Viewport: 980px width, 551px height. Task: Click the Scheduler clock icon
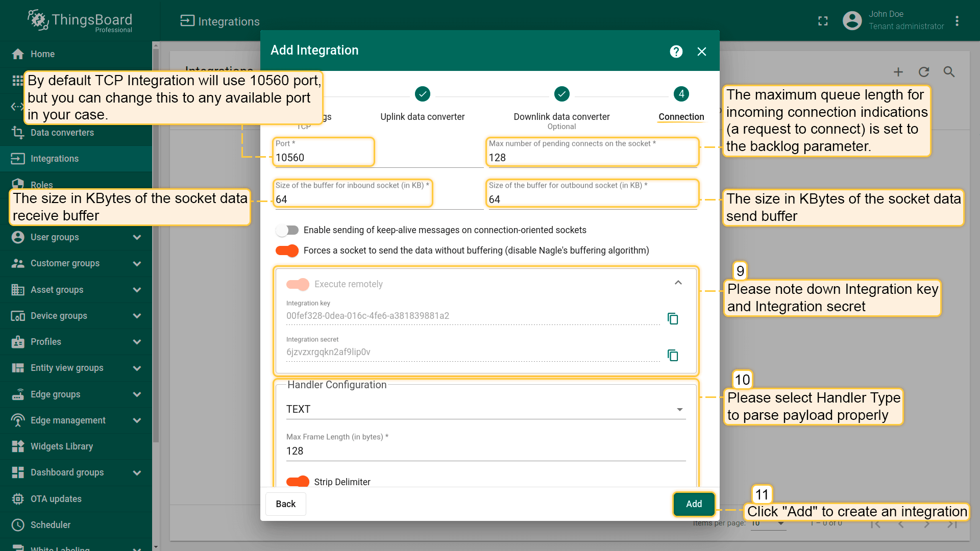(x=18, y=525)
